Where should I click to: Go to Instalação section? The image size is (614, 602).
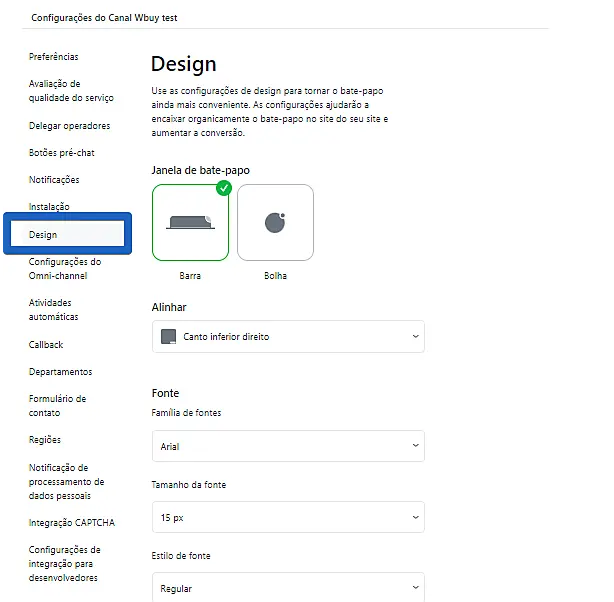click(49, 207)
